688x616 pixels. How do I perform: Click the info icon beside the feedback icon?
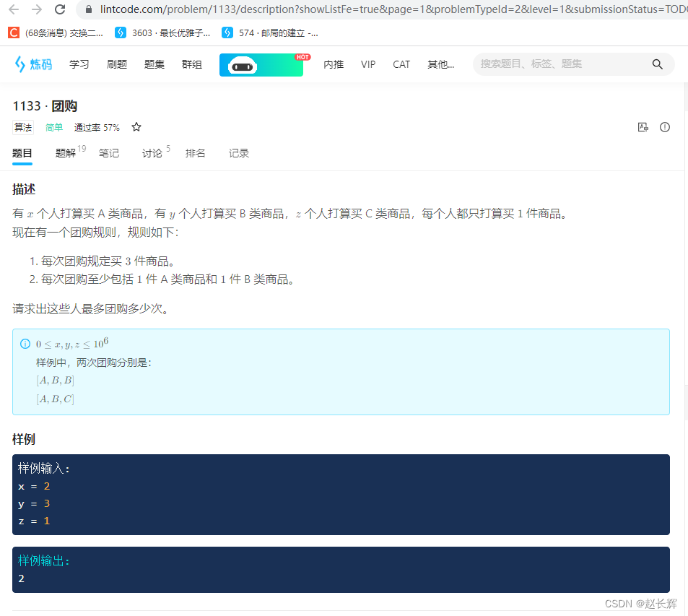pyautogui.click(x=664, y=127)
